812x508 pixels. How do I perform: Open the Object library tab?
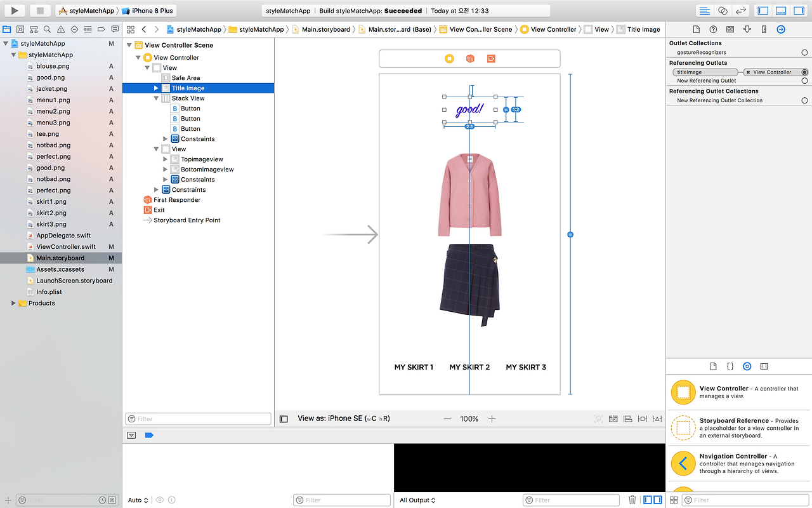[x=747, y=366]
